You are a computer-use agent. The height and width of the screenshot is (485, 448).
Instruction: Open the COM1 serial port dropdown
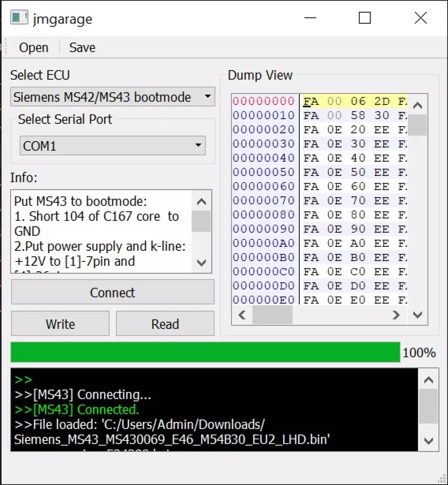point(113,146)
